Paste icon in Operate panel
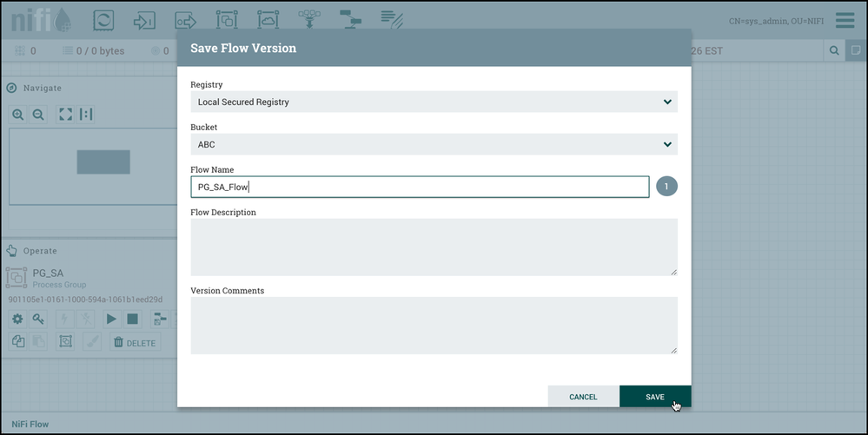The width and height of the screenshot is (868, 435). click(38, 341)
